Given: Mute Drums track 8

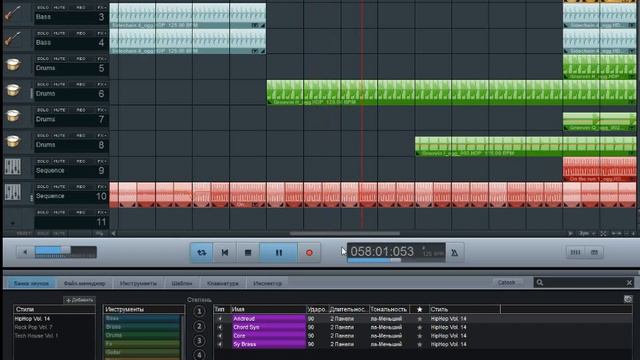Looking at the screenshot, I should (x=59, y=136).
